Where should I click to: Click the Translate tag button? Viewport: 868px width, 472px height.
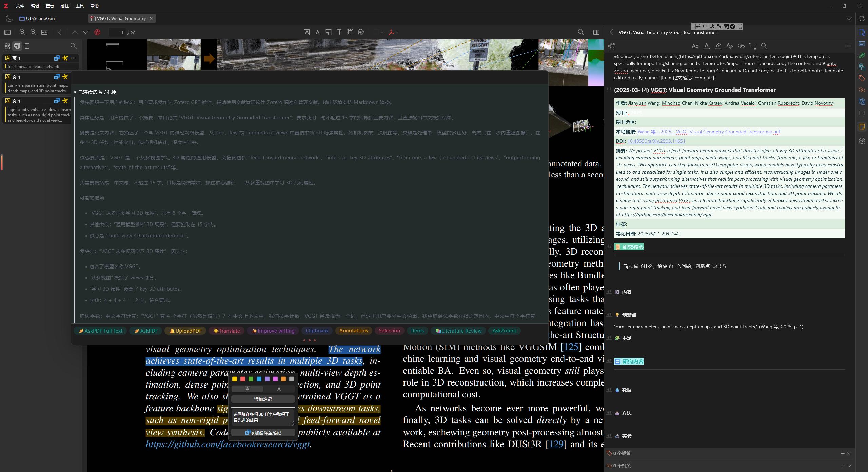(x=226, y=331)
